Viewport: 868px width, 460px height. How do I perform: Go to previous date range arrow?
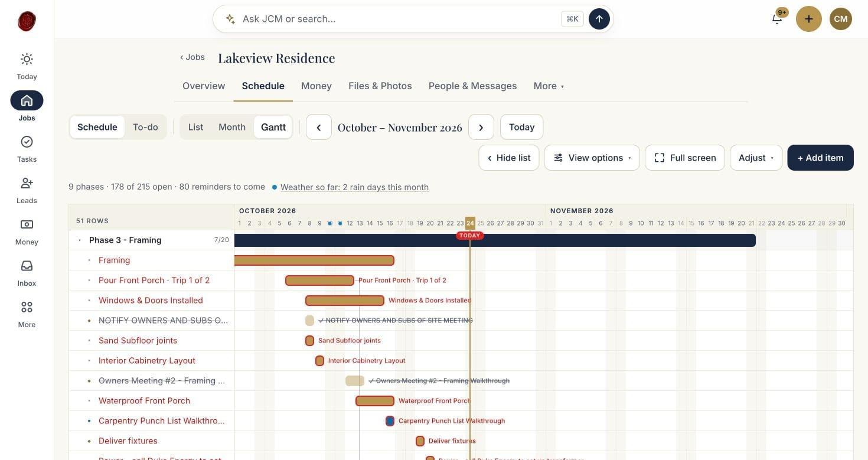(x=319, y=127)
